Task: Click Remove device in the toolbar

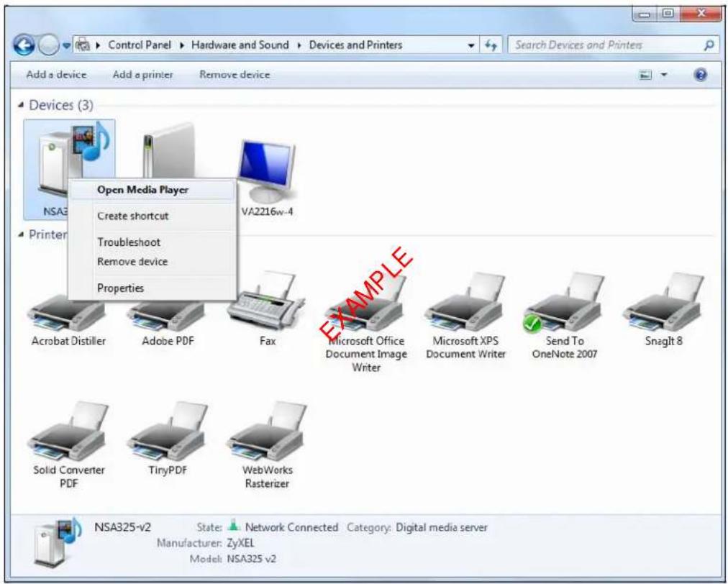Action: click(235, 75)
